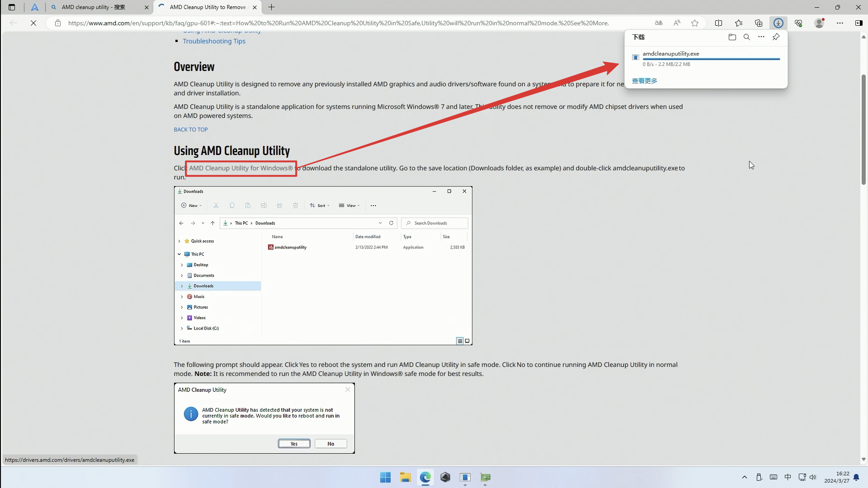This screenshot has width=868, height=488.
Task: Open the downloads folder from the download flyout
Action: [732, 37]
